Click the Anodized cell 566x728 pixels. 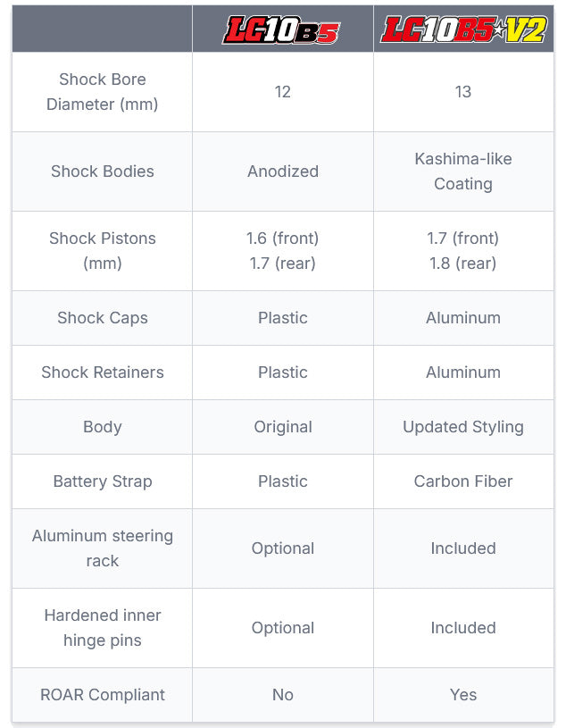click(283, 172)
